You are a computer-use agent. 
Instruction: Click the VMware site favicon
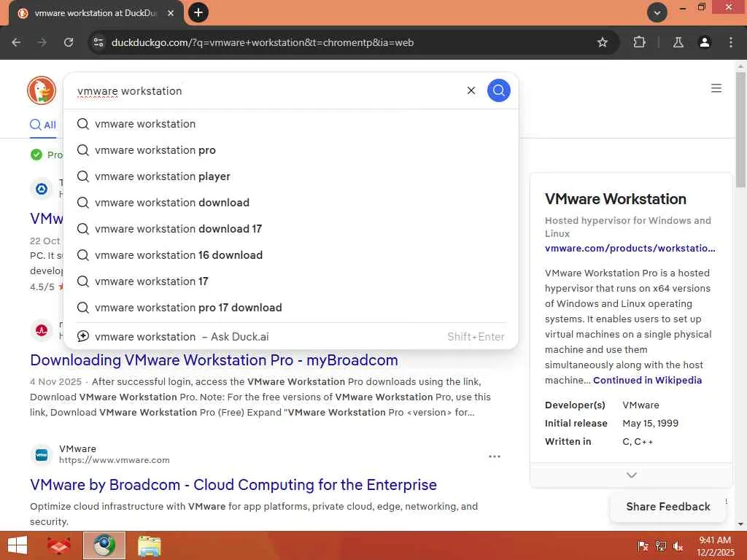(42, 455)
